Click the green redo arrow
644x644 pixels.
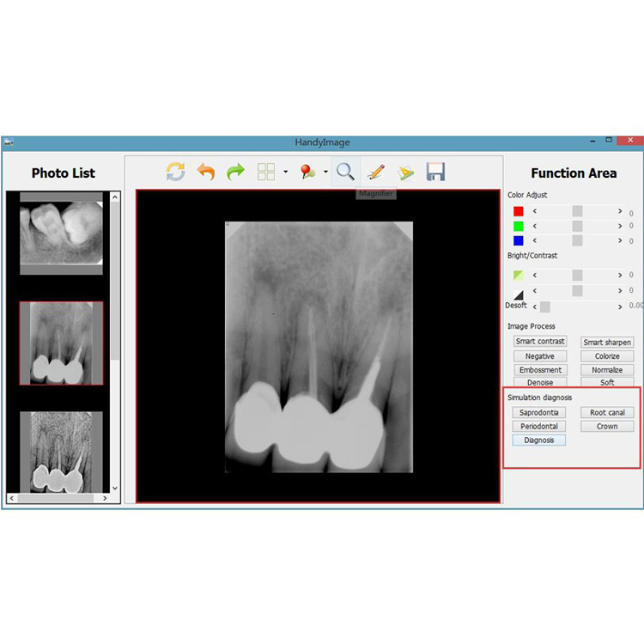(236, 172)
